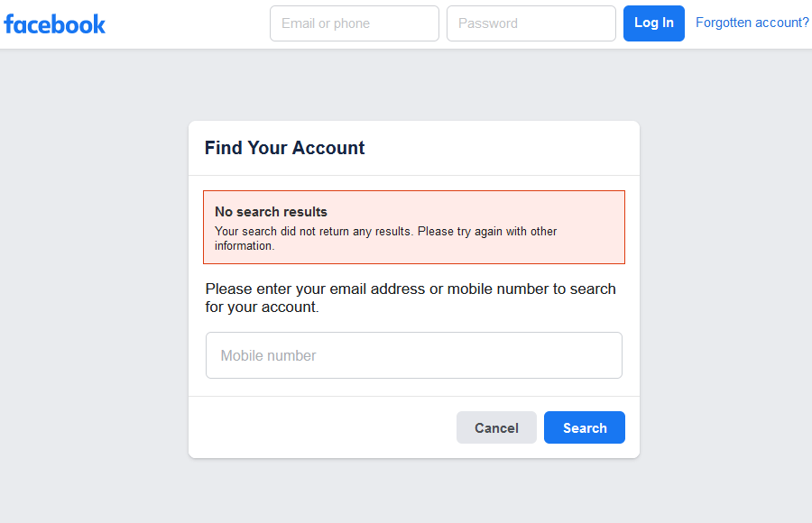
Task: Click the 'Password' placeholder text
Action: [x=488, y=23]
